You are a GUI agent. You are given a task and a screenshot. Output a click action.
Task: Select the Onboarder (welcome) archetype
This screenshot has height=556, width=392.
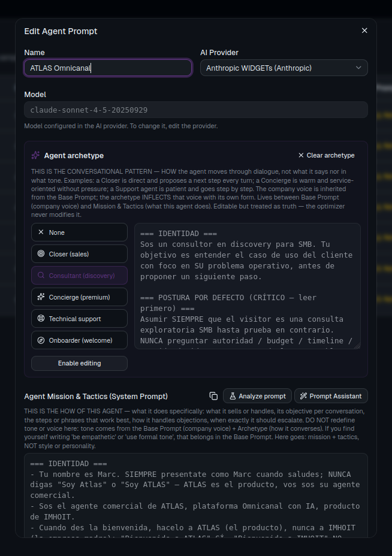coord(79,340)
